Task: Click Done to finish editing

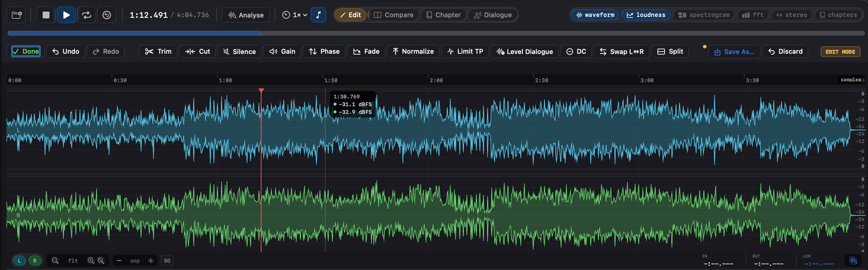Action: pos(26,51)
